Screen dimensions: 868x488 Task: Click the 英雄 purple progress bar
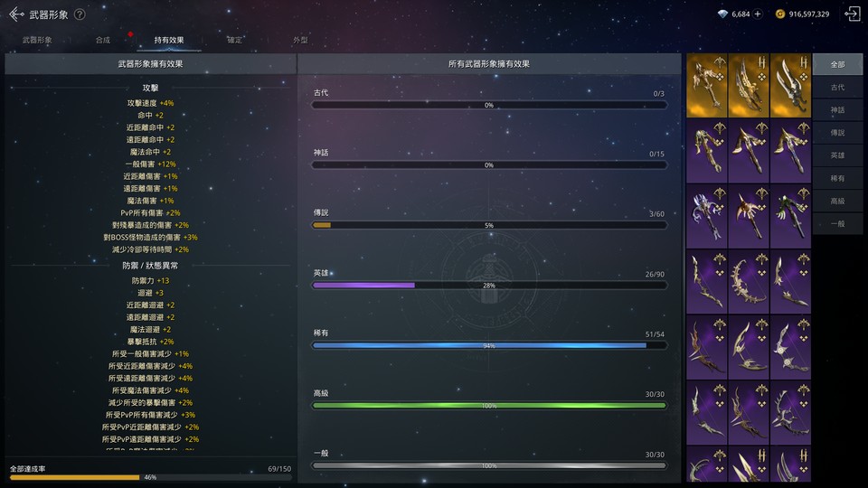coord(489,286)
